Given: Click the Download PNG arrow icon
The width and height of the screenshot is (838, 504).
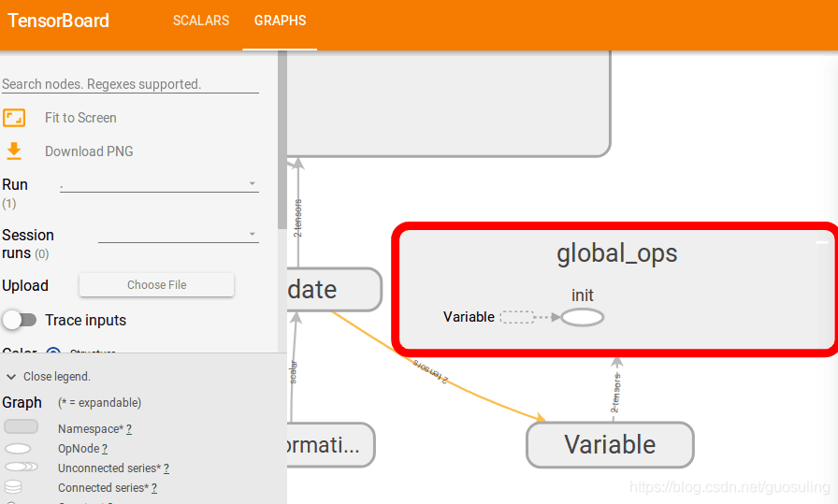Looking at the screenshot, I should click(x=14, y=151).
